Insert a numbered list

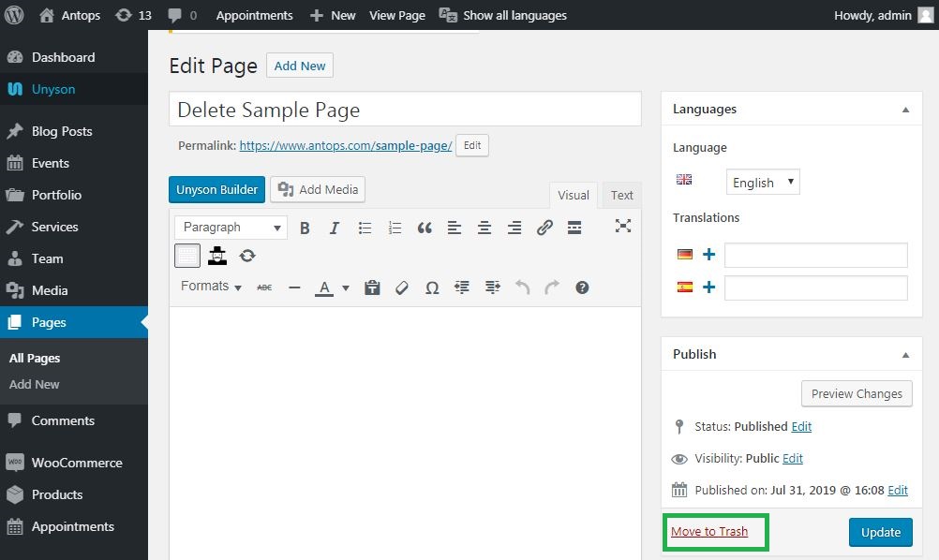coord(395,228)
